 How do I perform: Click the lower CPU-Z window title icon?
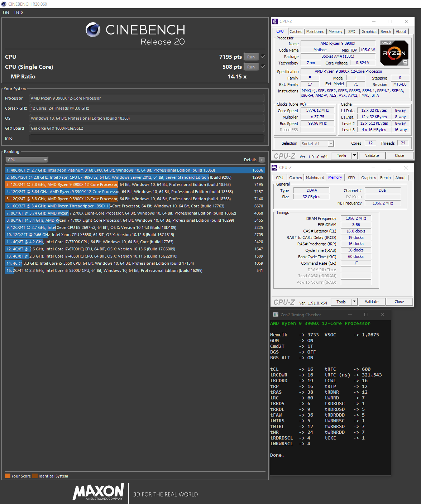(274, 168)
